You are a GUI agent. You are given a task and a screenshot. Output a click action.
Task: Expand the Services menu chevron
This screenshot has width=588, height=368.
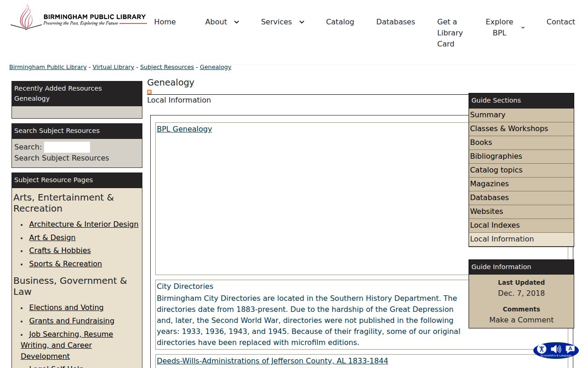pos(302,22)
